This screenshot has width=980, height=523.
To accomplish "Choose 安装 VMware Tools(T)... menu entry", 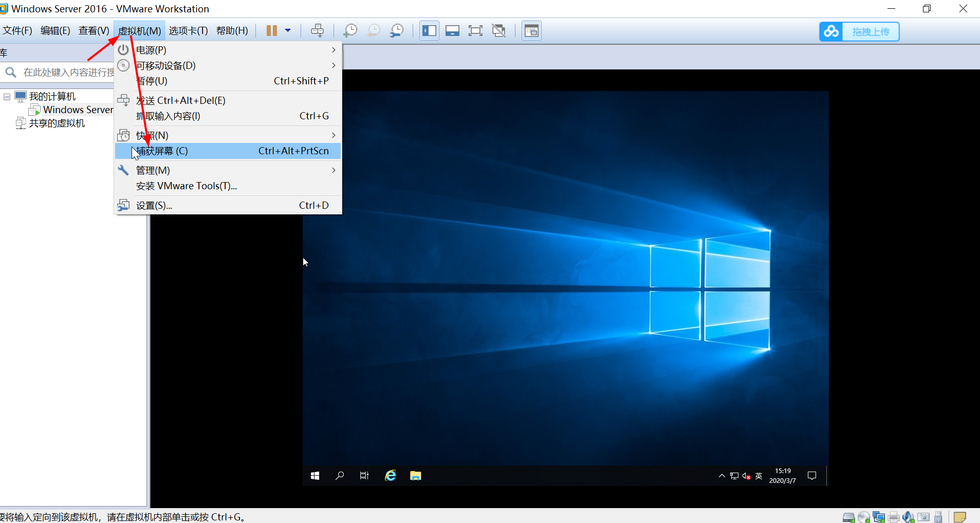I will 228,186.
